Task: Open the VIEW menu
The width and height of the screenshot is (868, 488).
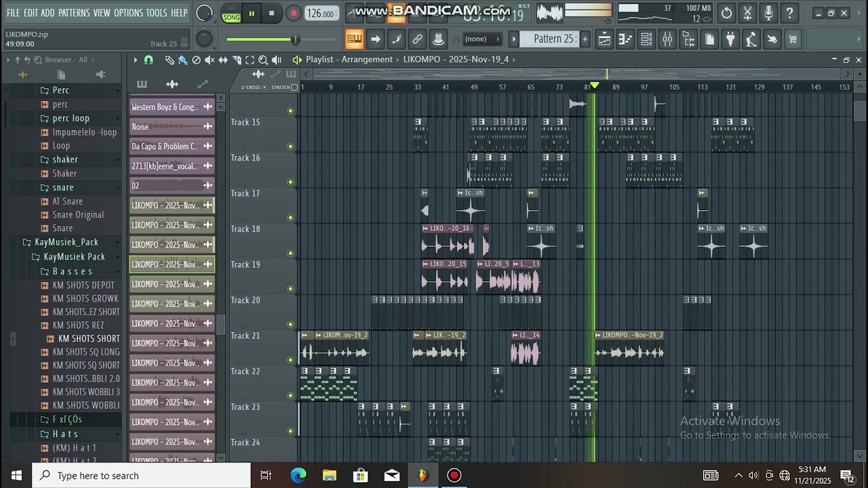Action: point(102,13)
